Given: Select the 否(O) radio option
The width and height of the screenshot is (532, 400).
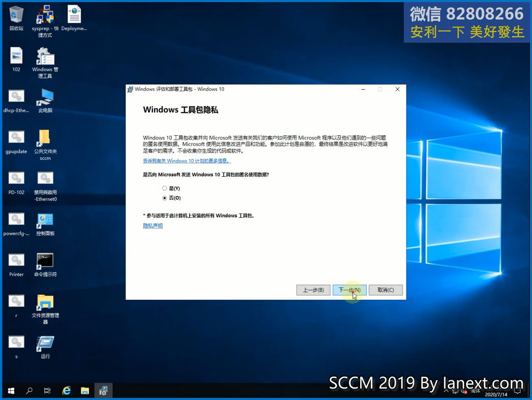Looking at the screenshot, I should (x=171, y=198).
